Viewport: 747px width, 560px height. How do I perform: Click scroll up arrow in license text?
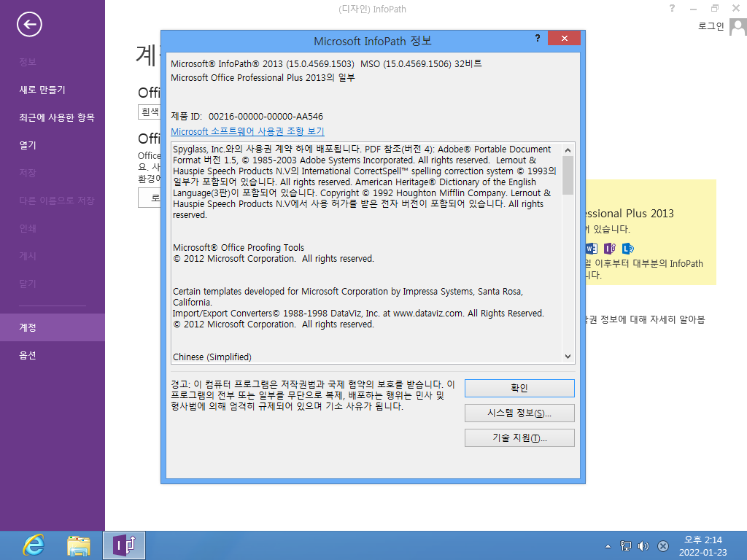tap(568, 150)
